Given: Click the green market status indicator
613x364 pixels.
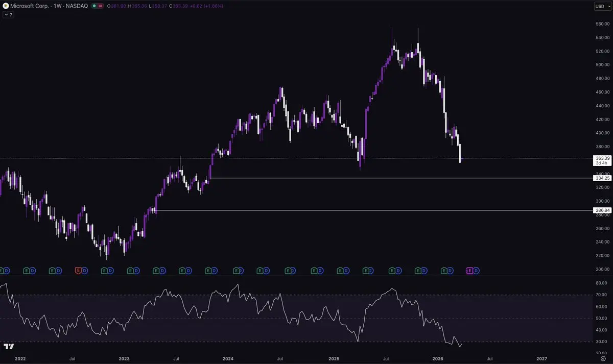Looking at the screenshot, I should pyautogui.click(x=95, y=6).
